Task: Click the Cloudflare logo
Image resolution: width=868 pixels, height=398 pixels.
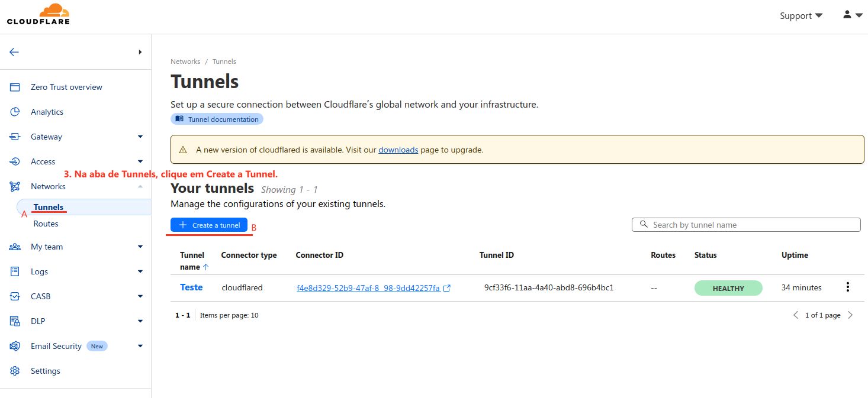Action: (38, 15)
